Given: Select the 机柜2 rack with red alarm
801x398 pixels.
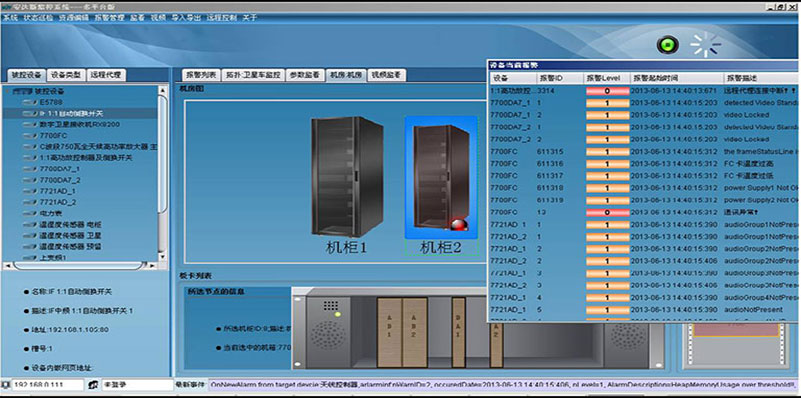Looking at the screenshot, I should [x=441, y=178].
